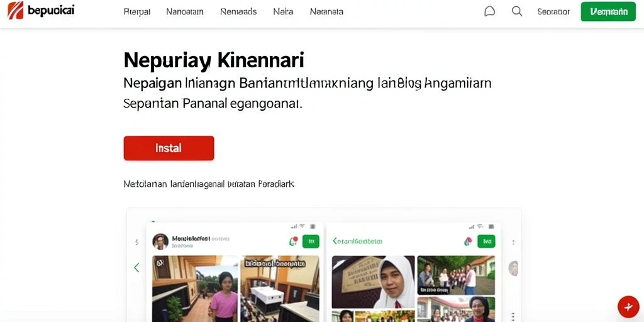The width and height of the screenshot is (644, 322).
Task: Open photo of woman in white hijab
Action: (x=374, y=282)
